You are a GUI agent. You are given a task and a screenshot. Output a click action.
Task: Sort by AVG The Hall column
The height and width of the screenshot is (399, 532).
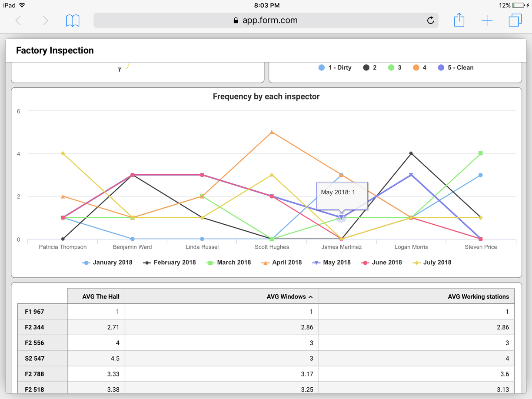[x=96, y=296]
